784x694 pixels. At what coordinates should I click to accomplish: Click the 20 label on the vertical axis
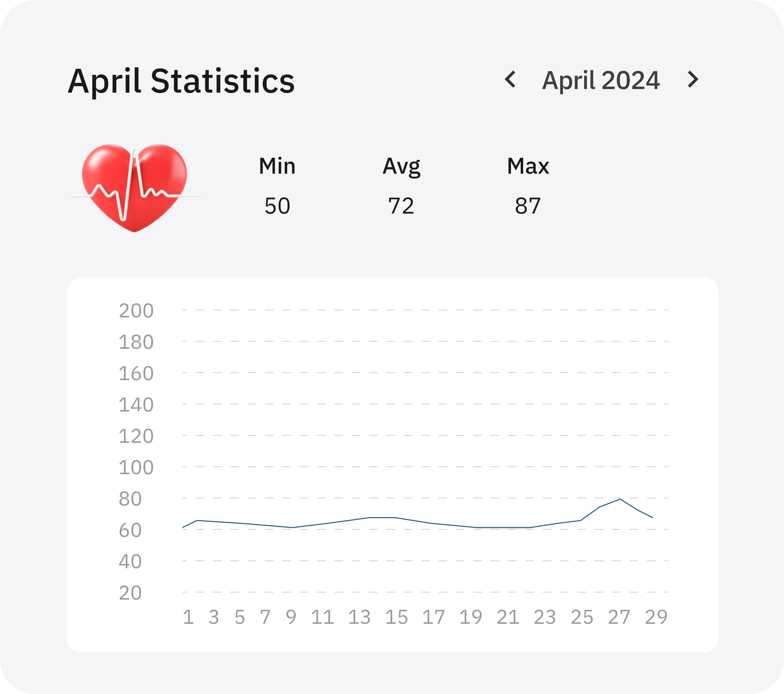pyautogui.click(x=130, y=593)
